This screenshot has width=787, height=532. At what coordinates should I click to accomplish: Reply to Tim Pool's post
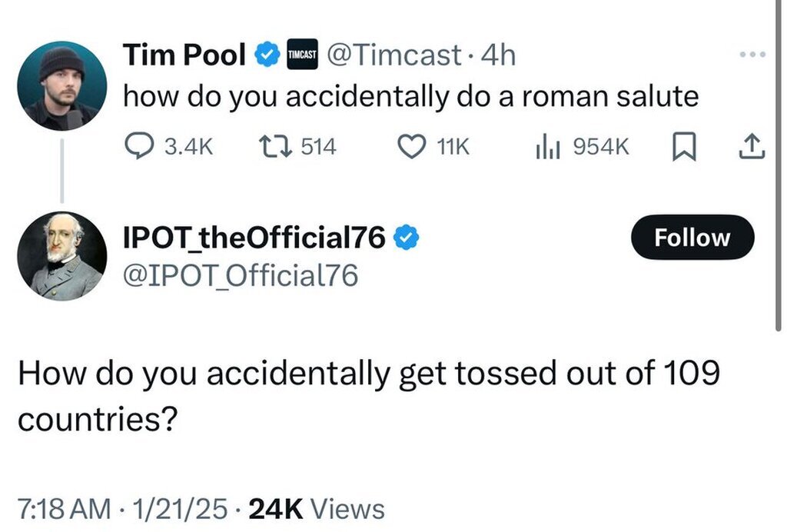pyautogui.click(x=139, y=145)
